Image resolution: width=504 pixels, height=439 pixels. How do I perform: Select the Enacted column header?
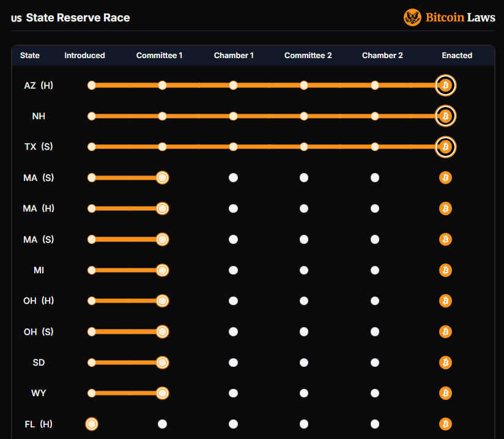(x=457, y=56)
